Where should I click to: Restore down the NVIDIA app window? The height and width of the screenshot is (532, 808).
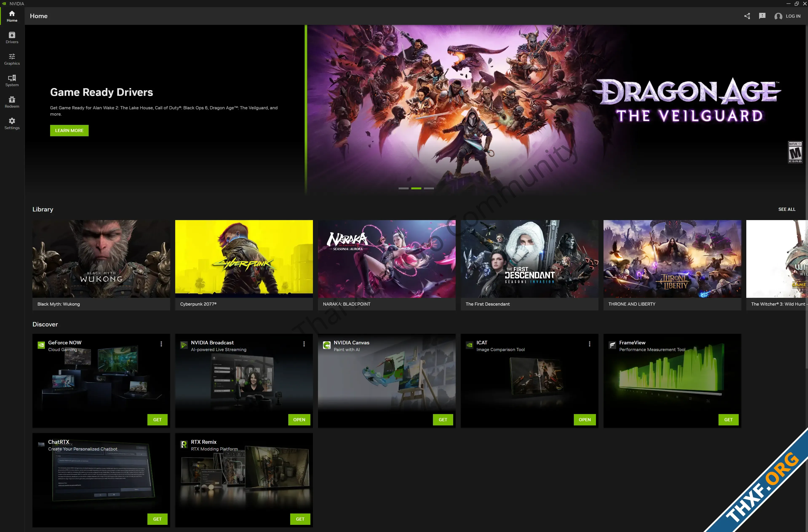pyautogui.click(x=796, y=4)
